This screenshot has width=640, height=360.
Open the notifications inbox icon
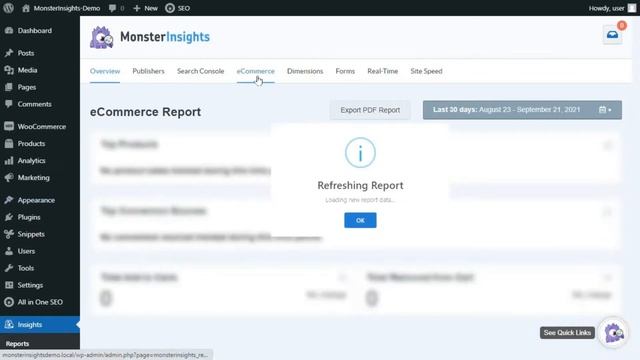612,35
